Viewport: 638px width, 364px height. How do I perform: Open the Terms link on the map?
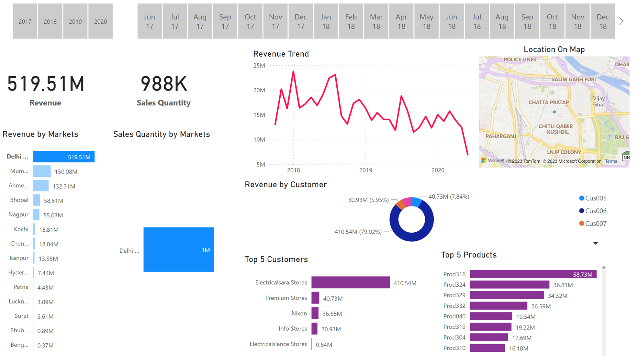(x=610, y=161)
